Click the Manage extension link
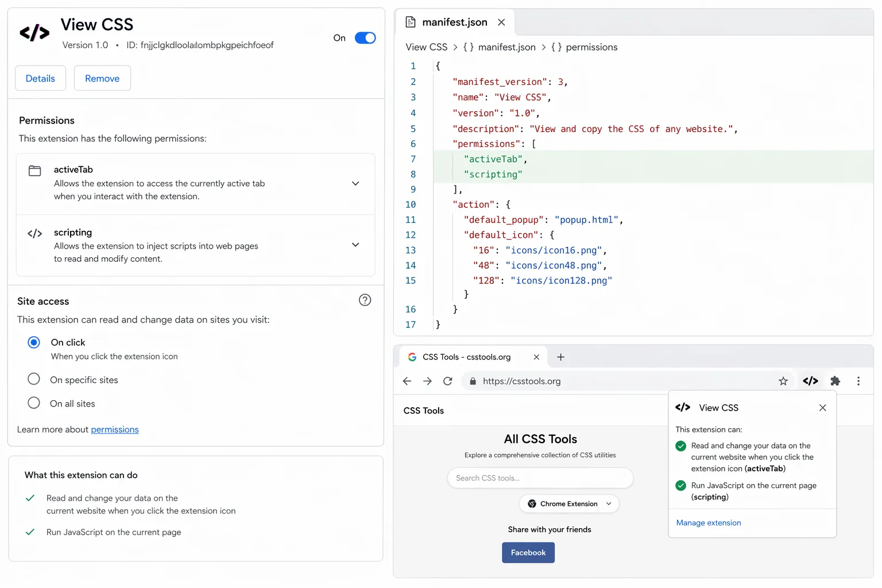 tap(709, 523)
